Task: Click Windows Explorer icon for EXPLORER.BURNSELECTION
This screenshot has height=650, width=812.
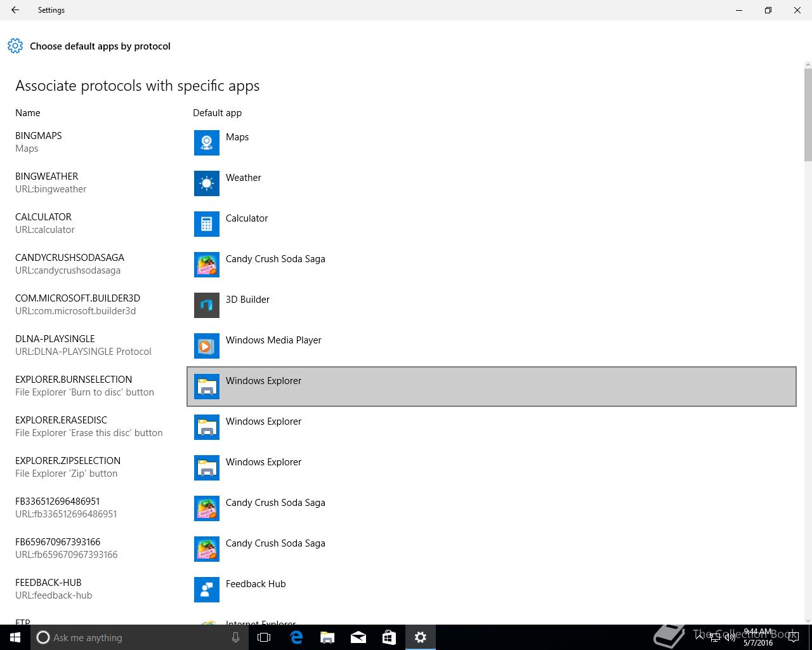Action: click(207, 387)
